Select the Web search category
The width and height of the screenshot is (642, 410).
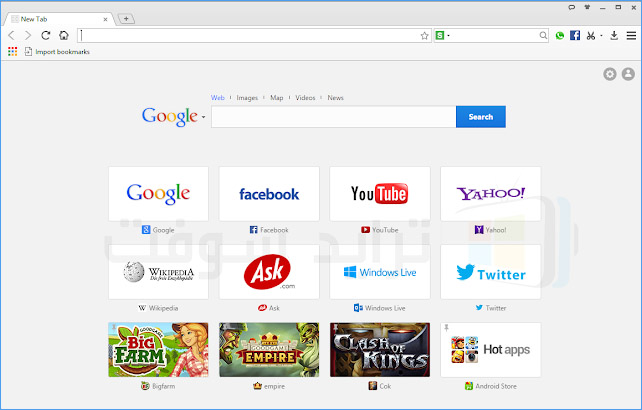pyautogui.click(x=217, y=97)
